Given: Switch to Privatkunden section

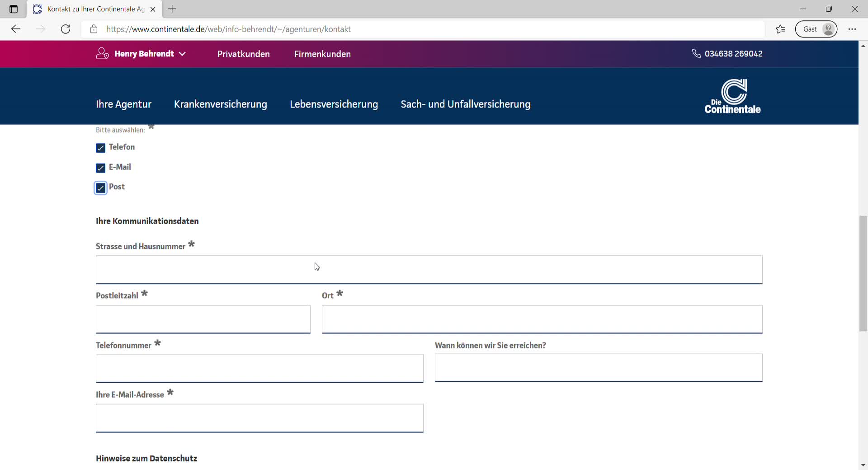Looking at the screenshot, I should pyautogui.click(x=243, y=54).
